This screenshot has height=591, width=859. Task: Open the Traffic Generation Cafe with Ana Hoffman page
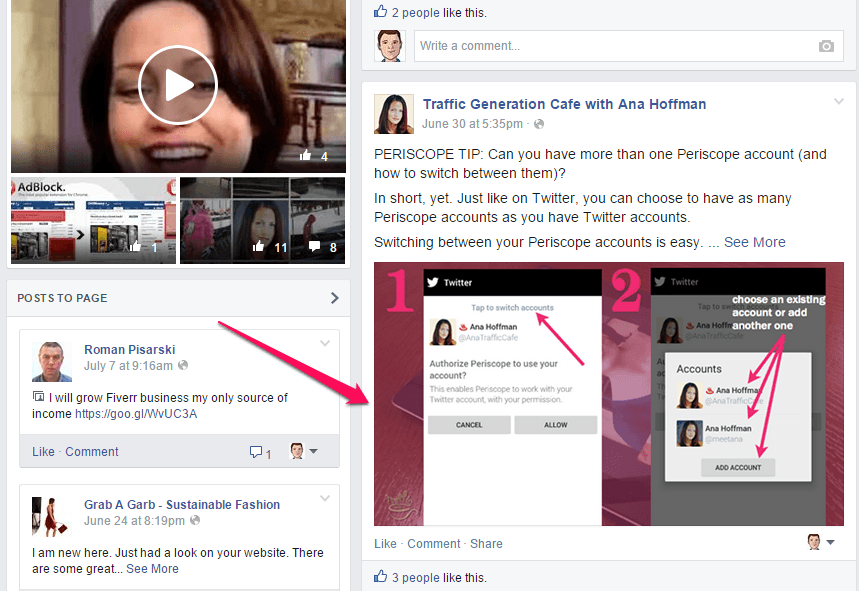coord(564,104)
